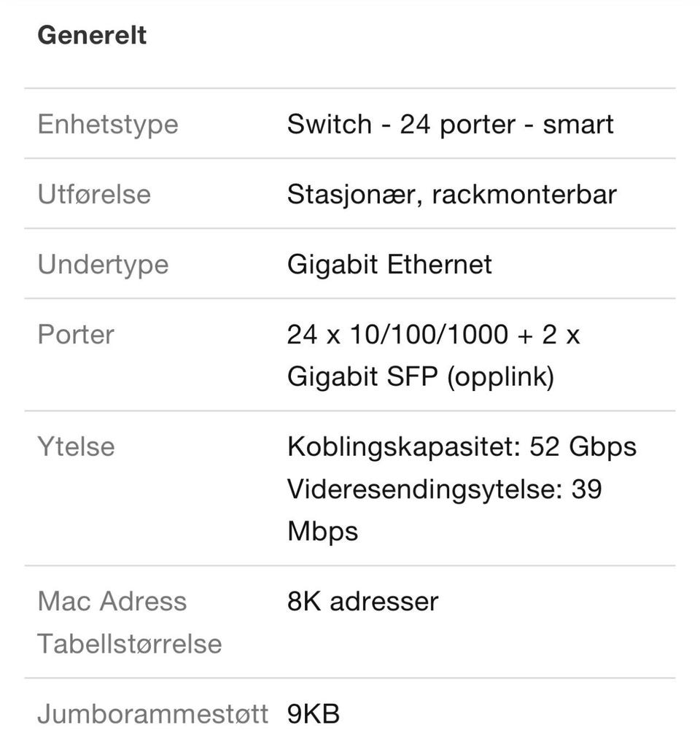The image size is (700, 744).
Task: Select the 9KB value
Action: [314, 714]
